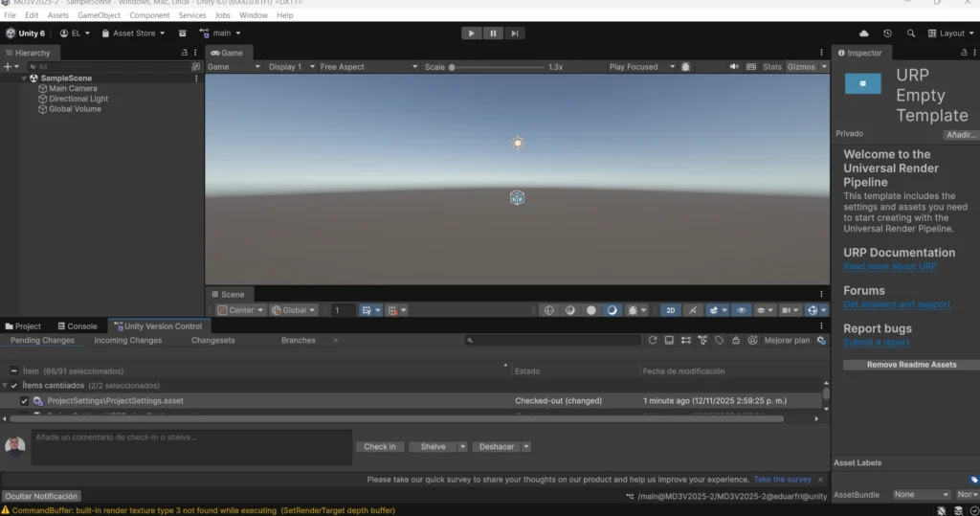Toggle the Ítem header select-all checkbox
The image size is (980, 516).
click(13, 370)
